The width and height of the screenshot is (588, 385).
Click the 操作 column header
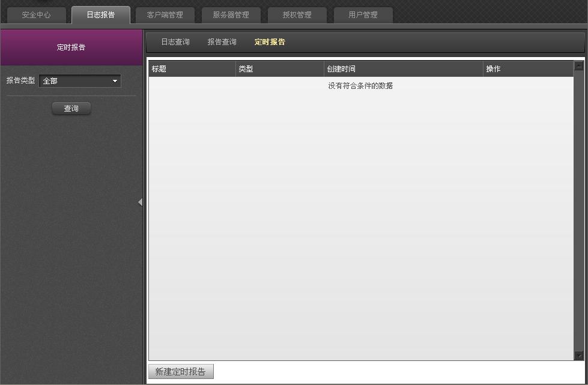tap(528, 69)
